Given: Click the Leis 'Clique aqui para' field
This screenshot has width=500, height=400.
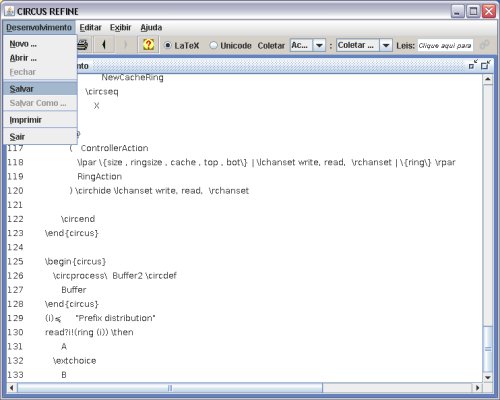Looking at the screenshot, I should [x=445, y=45].
